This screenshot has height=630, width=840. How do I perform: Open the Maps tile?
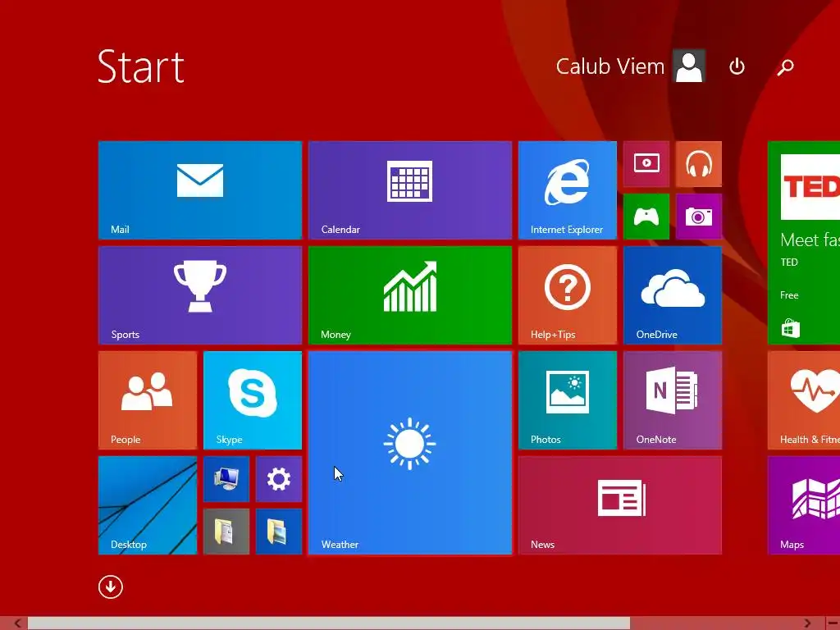804,505
